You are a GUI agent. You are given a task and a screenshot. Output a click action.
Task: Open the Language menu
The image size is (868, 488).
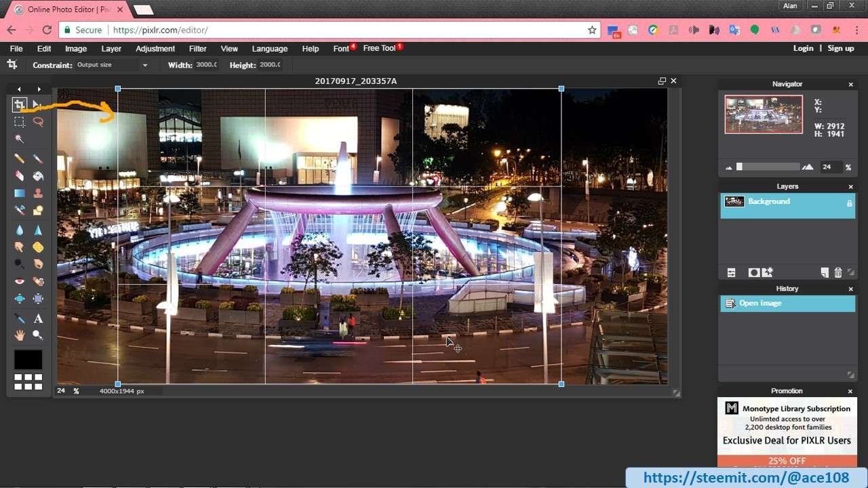270,49
